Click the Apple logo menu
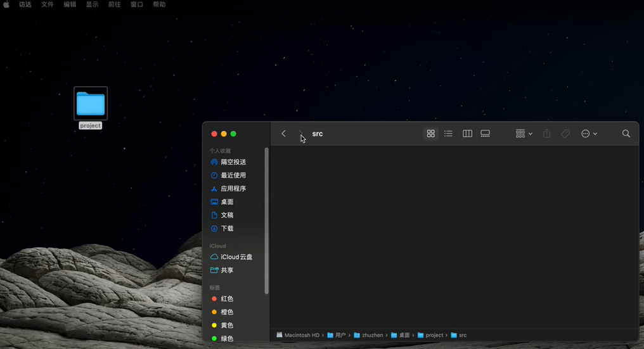Viewport: 644px width, 349px height. click(x=7, y=4)
